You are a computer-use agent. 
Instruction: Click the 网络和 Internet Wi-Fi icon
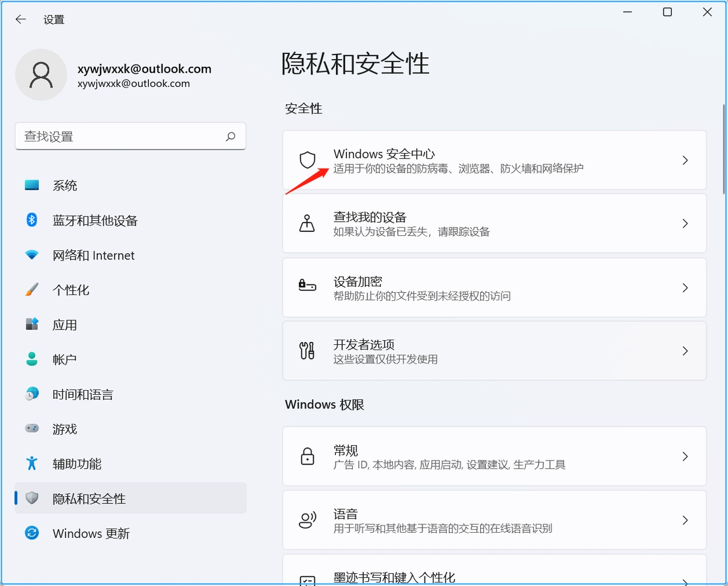32,255
